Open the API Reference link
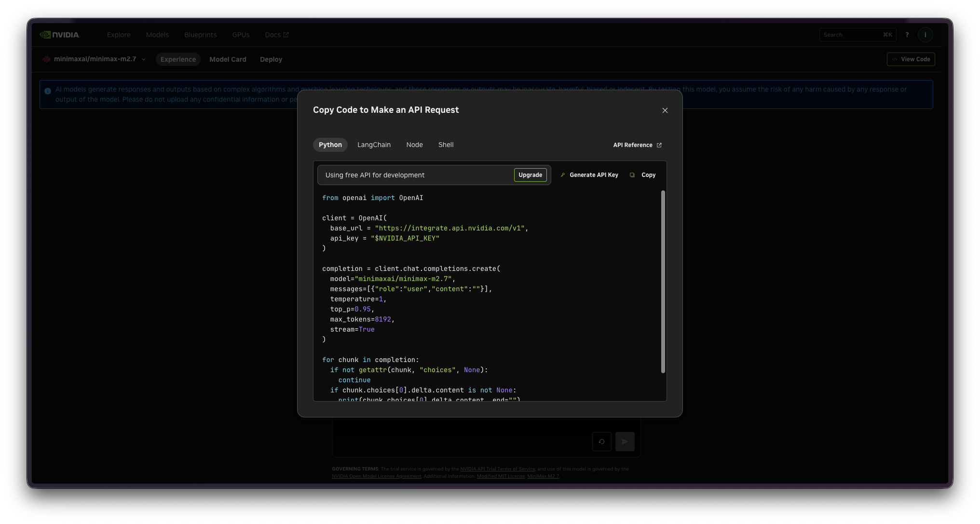Screen dimensions: 980x524 [637, 145]
